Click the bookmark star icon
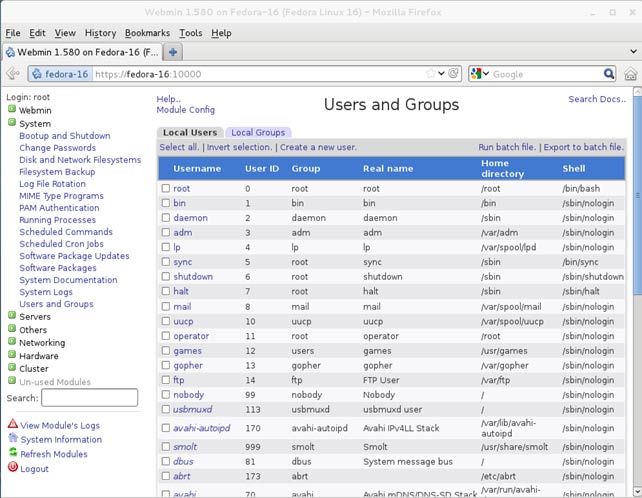 pyautogui.click(x=430, y=74)
